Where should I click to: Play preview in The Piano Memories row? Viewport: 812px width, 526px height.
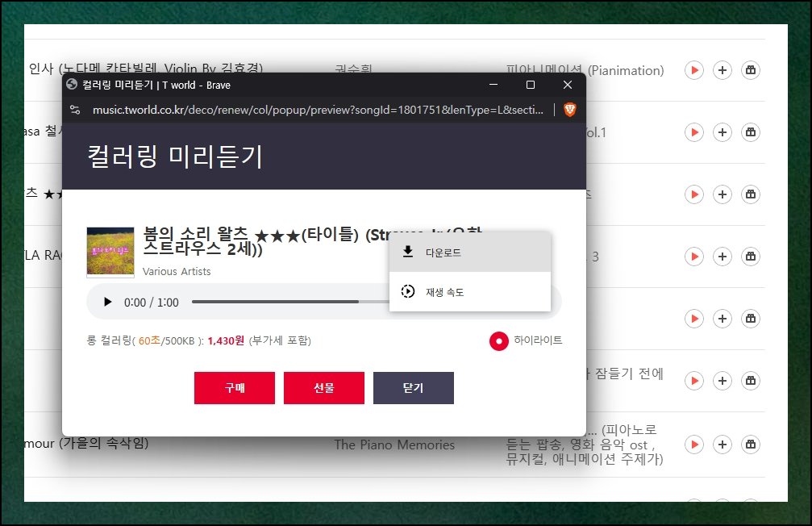[x=694, y=445]
